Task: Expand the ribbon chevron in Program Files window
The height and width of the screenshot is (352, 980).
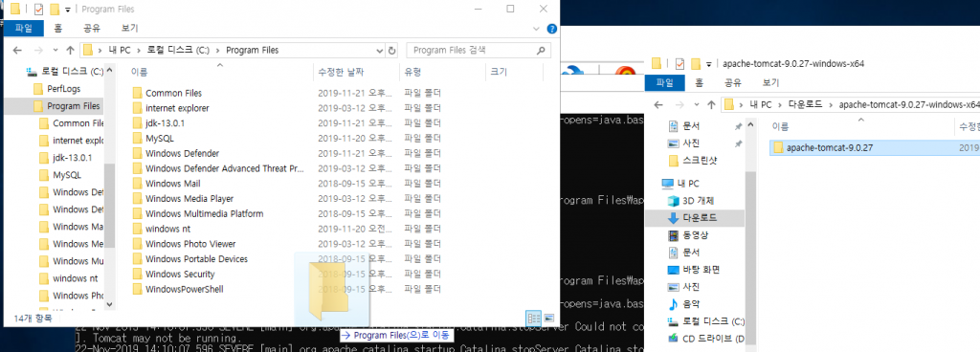Action: coord(536,29)
